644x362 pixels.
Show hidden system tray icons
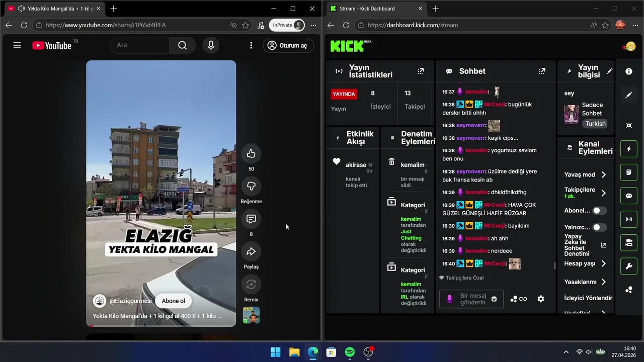click(x=566, y=352)
